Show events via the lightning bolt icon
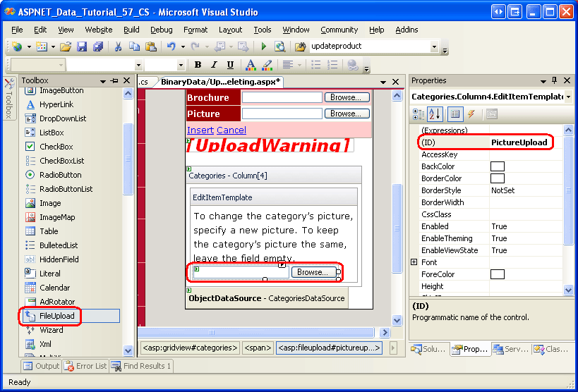This screenshot has width=578, height=392. [x=471, y=114]
